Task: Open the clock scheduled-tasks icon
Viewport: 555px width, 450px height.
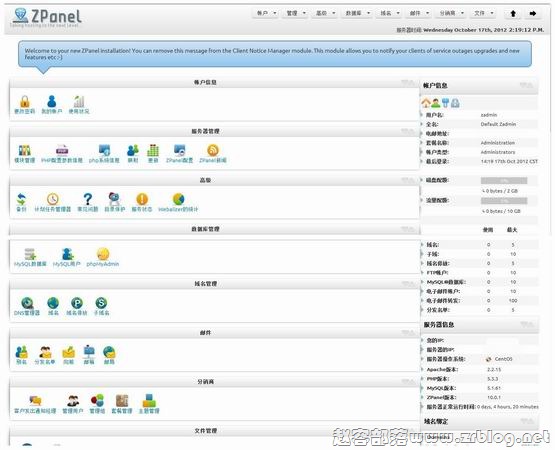Action: click(x=53, y=199)
